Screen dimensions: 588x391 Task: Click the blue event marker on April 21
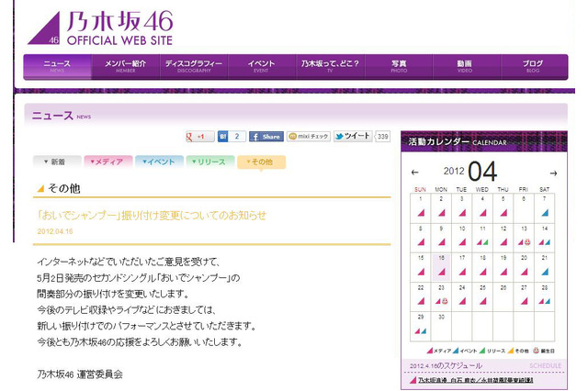pyautogui.click(x=545, y=271)
